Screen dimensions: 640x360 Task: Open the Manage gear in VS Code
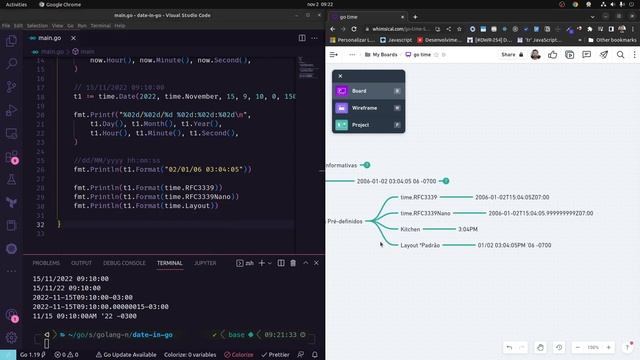click(x=11, y=337)
